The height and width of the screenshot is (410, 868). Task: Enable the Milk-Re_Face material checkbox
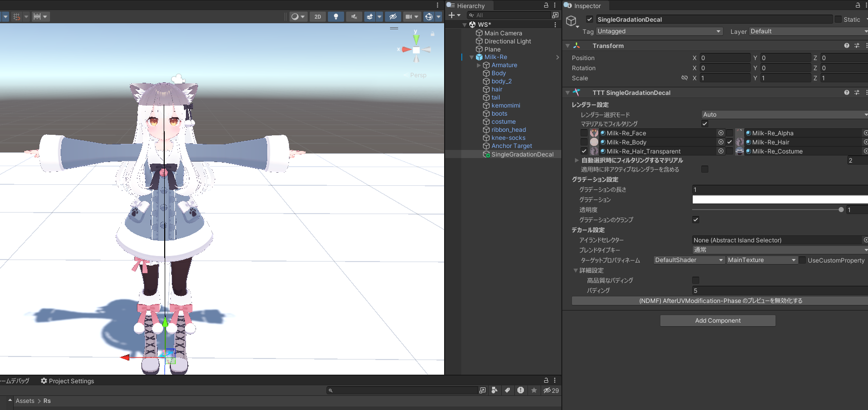click(x=584, y=133)
